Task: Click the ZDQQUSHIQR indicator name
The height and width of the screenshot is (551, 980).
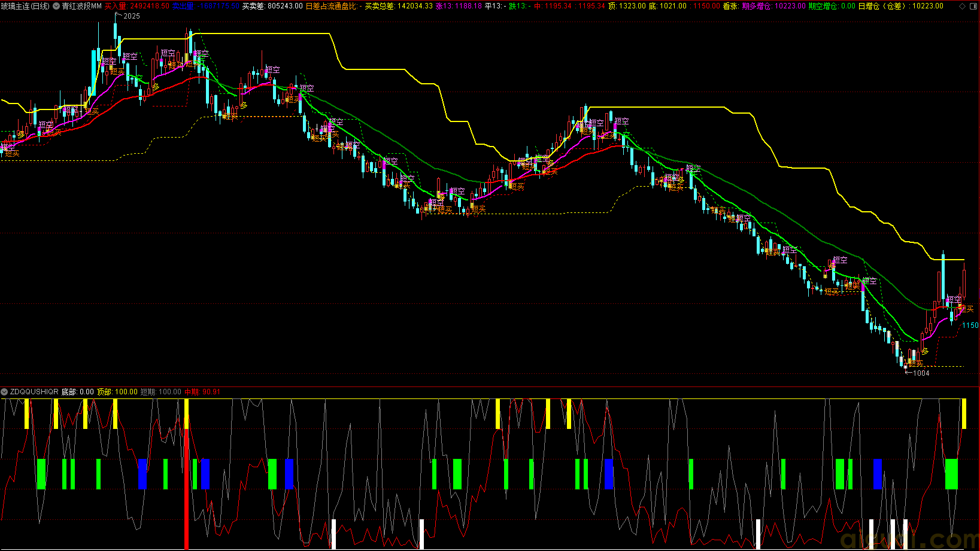Action: click(x=34, y=392)
